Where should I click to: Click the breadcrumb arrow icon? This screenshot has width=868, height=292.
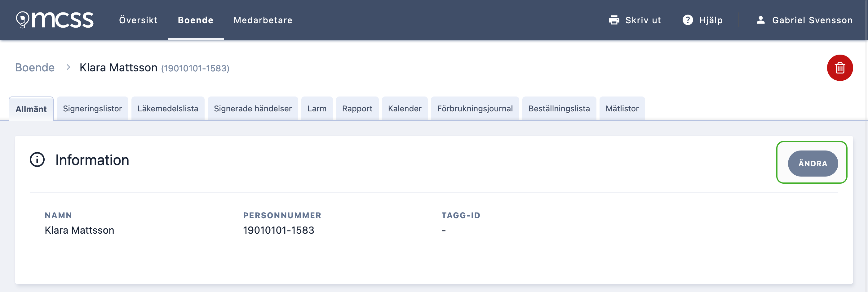67,67
